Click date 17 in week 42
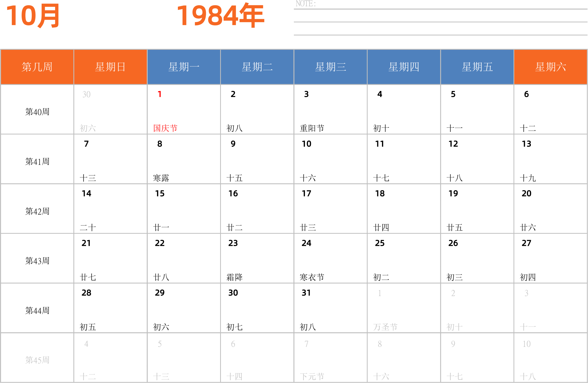This screenshot has width=588, height=383. (306, 194)
